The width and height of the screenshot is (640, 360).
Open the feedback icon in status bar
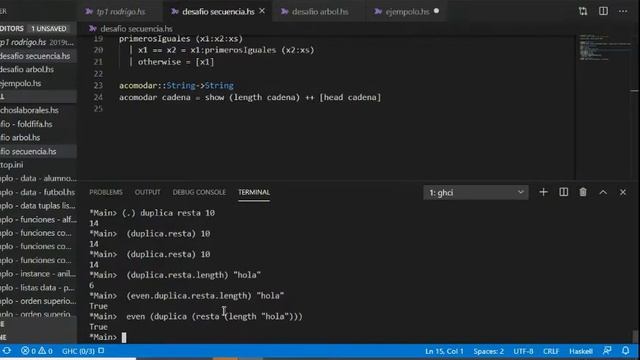(607, 351)
